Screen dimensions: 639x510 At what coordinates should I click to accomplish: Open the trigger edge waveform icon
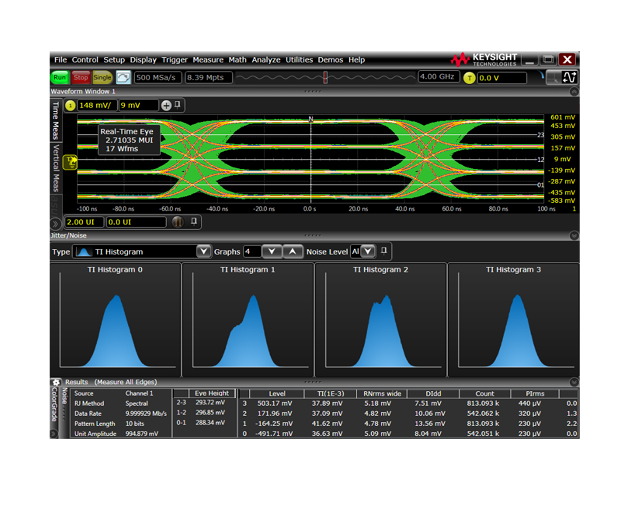pyautogui.click(x=569, y=77)
